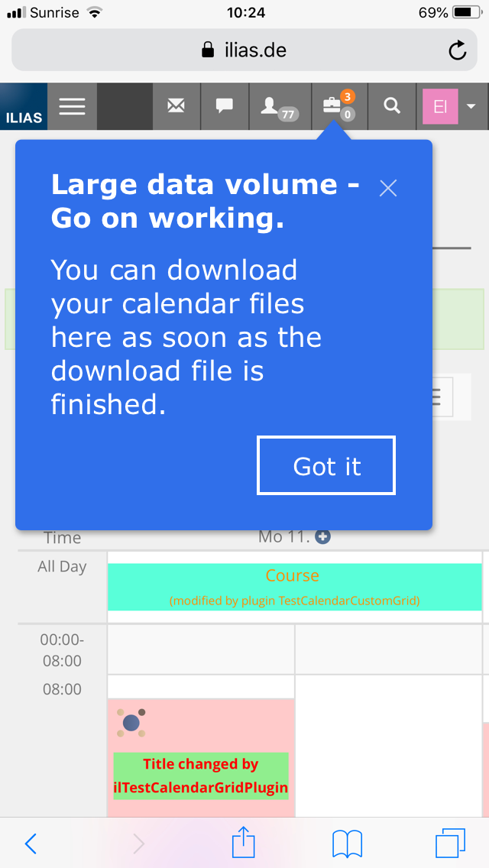Open background tasks briefcase icon

336,106
